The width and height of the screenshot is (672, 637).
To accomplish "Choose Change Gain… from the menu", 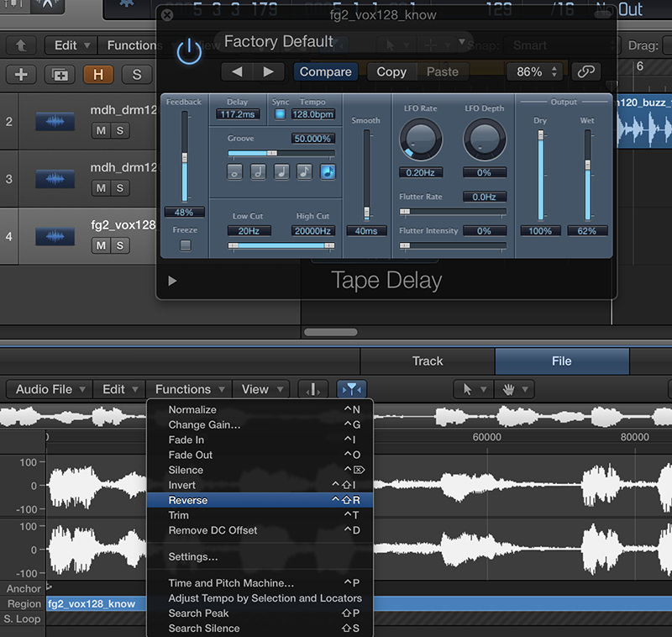I will click(260, 425).
